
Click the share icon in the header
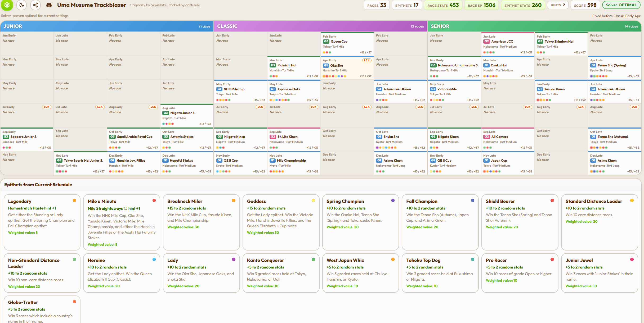click(35, 5)
